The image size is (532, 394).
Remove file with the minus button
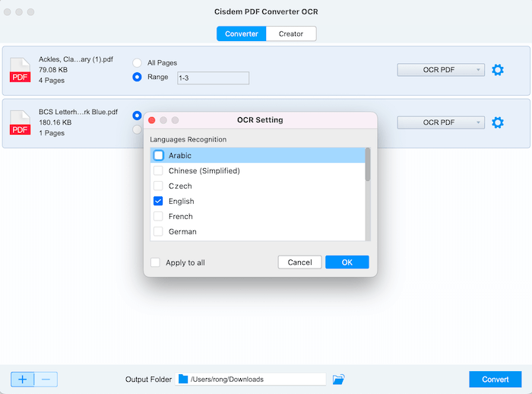click(x=46, y=380)
